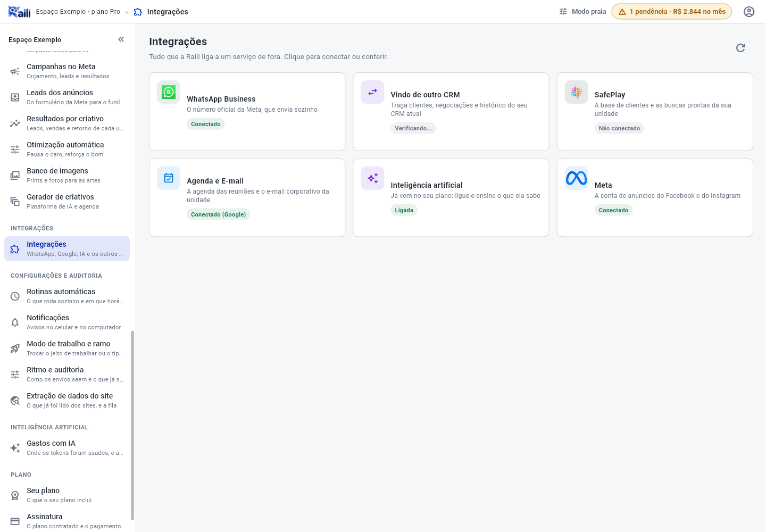
Task: Click the Seu plano badge icon
Action: pyautogui.click(x=15, y=495)
